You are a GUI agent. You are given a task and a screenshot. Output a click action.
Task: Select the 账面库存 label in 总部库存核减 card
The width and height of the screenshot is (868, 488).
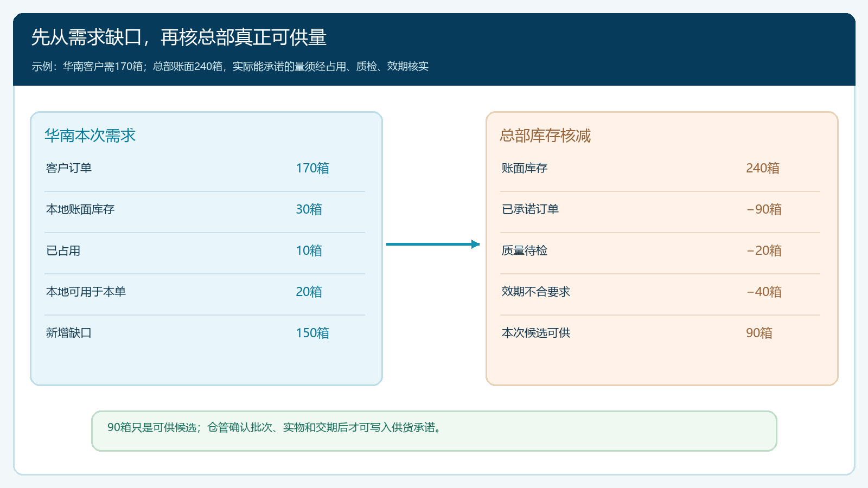pos(525,168)
